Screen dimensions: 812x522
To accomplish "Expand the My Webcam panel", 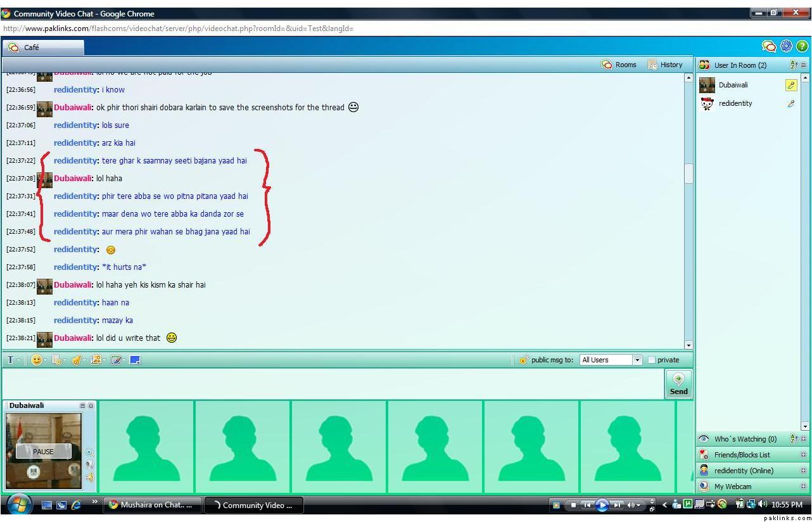I will pyautogui.click(x=803, y=487).
